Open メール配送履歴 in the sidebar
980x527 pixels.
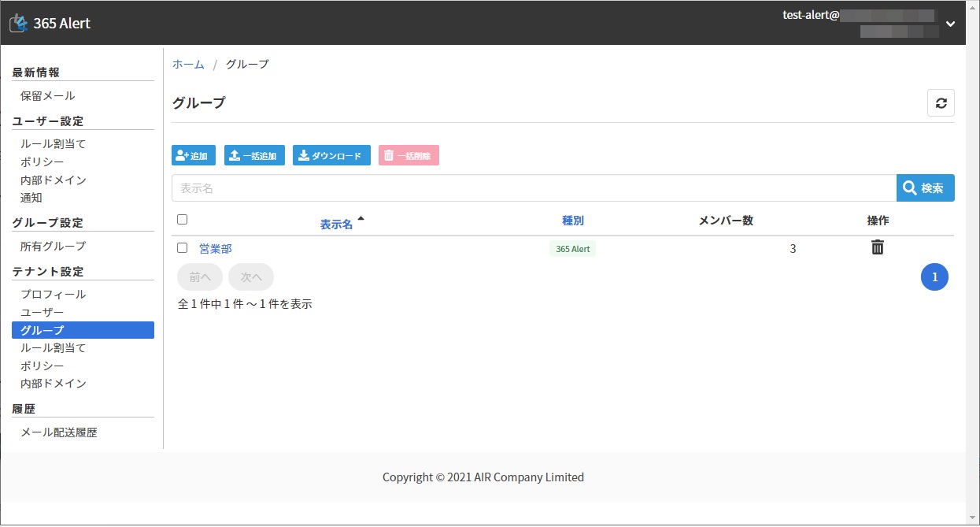click(59, 432)
